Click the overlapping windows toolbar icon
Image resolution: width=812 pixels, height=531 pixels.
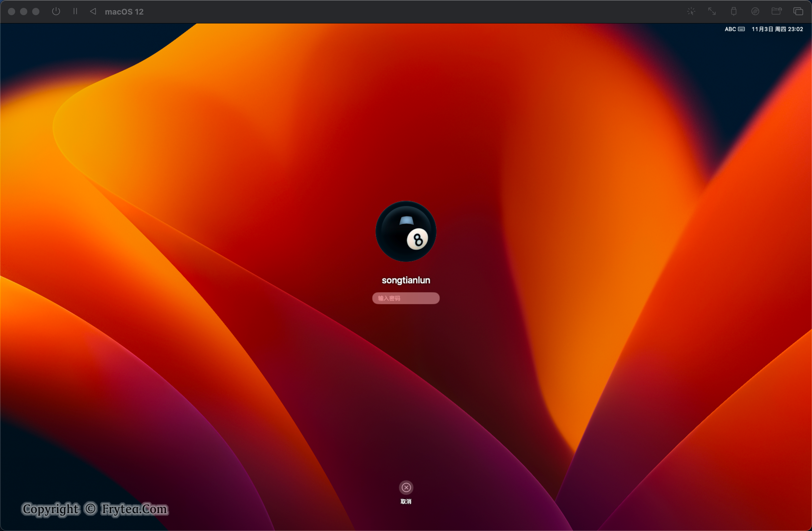pos(798,11)
